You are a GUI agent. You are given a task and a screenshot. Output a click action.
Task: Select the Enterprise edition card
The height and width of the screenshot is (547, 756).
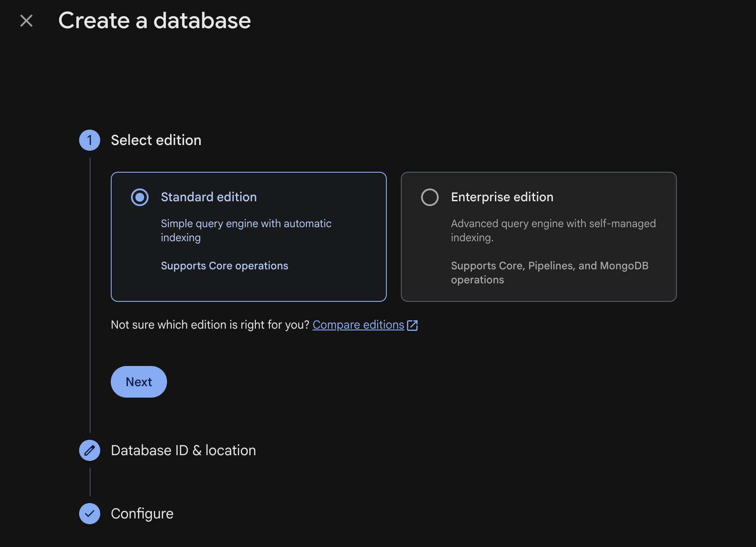click(538, 237)
